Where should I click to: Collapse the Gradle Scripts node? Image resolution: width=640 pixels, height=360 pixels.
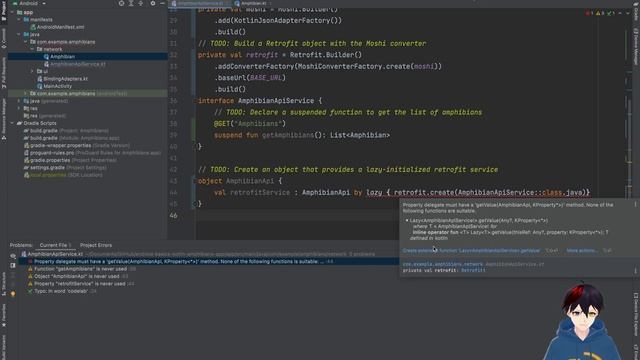click(12, 123)
